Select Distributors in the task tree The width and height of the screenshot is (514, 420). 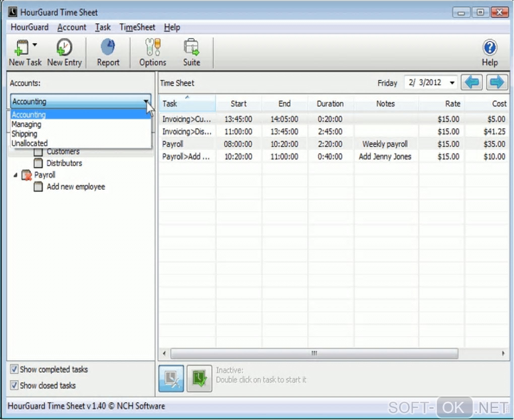(x=65, y=163)
